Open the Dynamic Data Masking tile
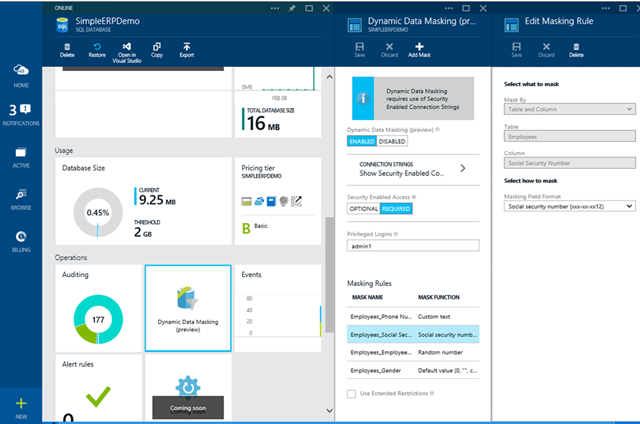This screenshot has height=424, width=640. coord(188,308)
